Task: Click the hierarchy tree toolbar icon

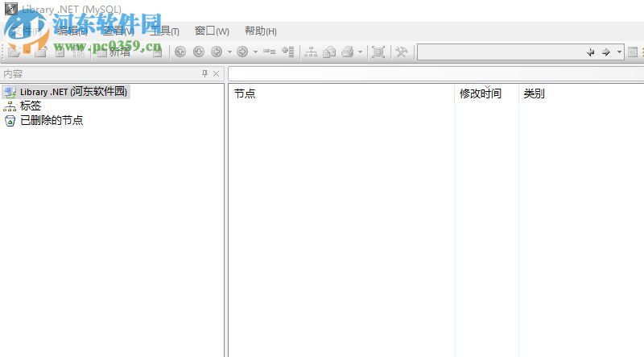Action: pos(311,52)
